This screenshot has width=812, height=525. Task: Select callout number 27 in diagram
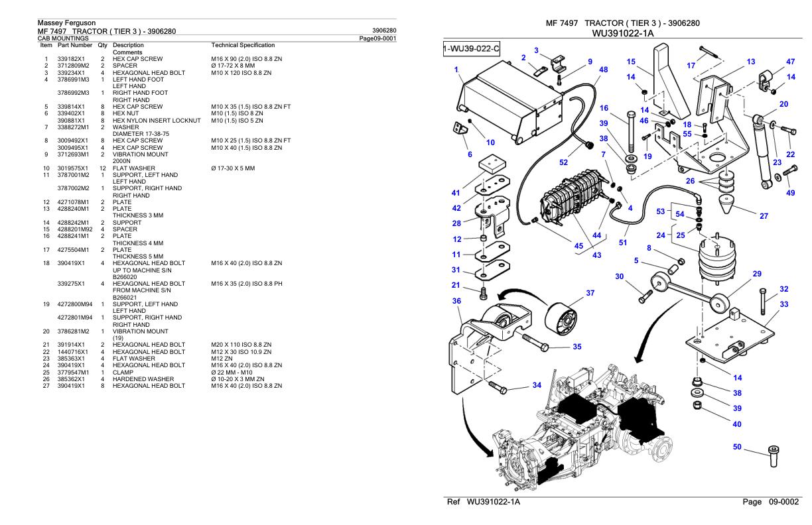[x=764, y=216]
